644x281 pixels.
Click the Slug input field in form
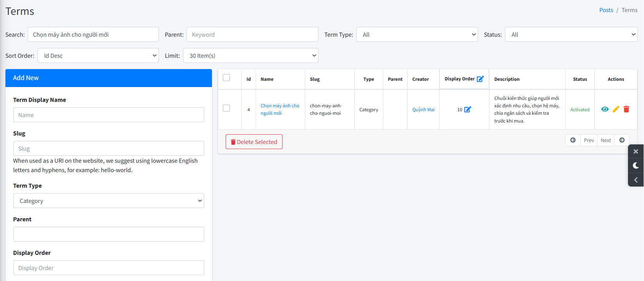tap(109, 148)
